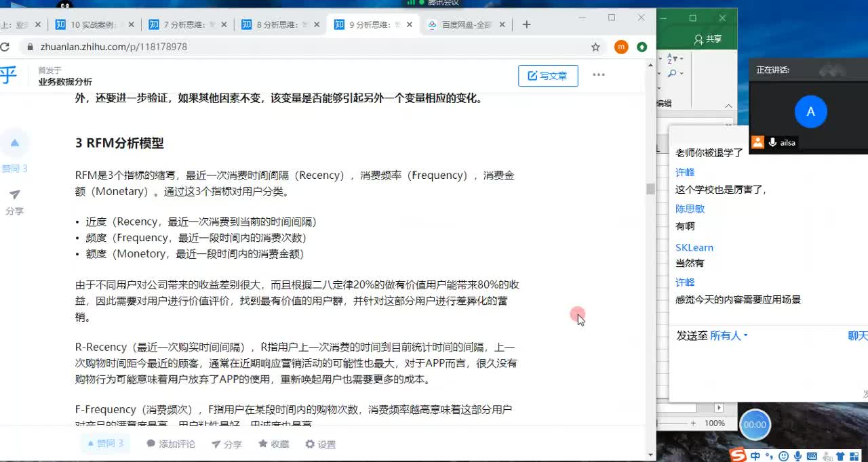868x462 pixels.
Task: Click the upvote triangle in left sidebar
Action: click(x=14, y=143)
